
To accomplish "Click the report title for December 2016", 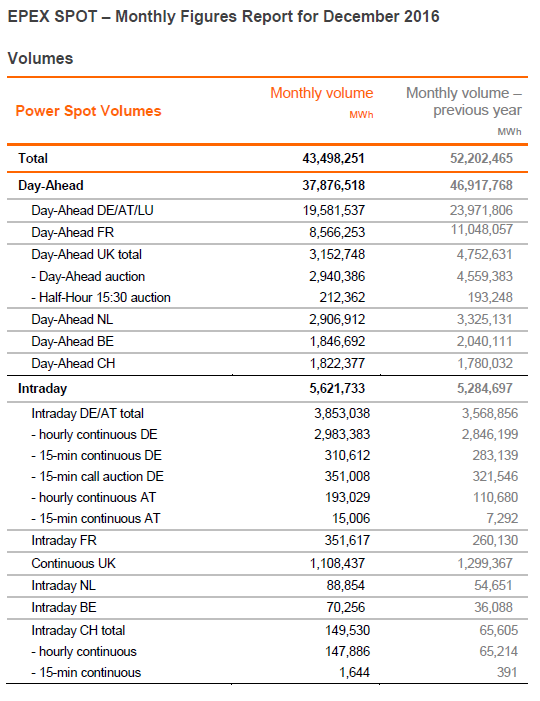I will (224, 17).
